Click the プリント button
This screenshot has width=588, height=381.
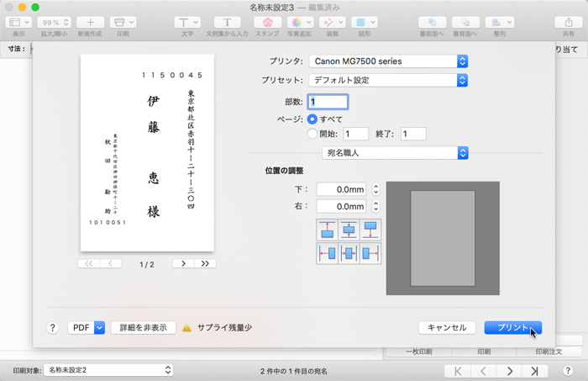pos(512,328)
